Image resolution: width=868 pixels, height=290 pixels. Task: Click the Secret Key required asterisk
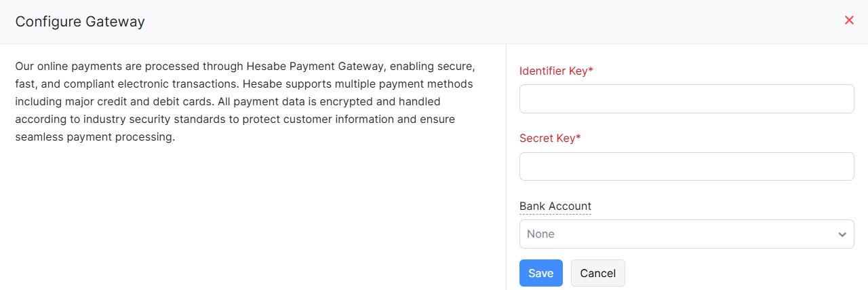click(579, 138)
